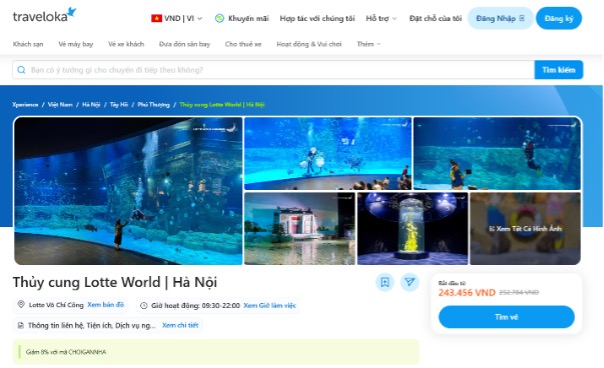Click the Vietnam flag icon
Image resolution: width=604 pixels, height=368 pixels.
pyautogui.click(x=156, y=18)
